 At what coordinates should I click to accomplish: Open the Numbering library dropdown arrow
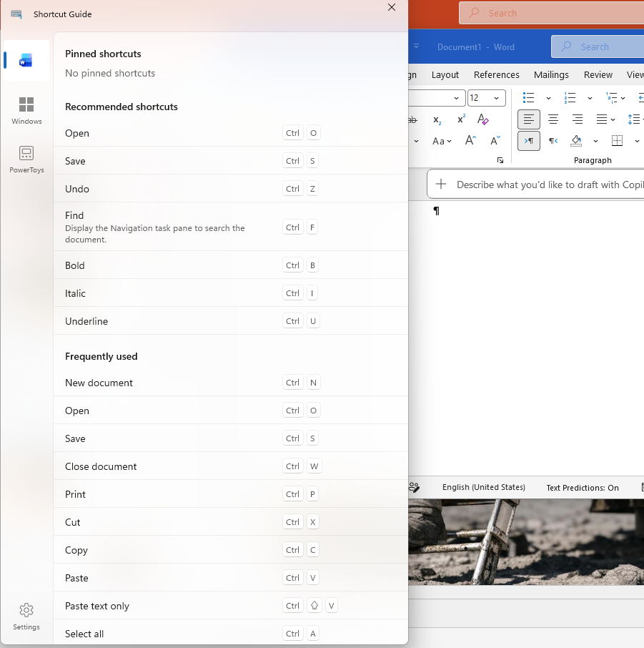(590, 98)
